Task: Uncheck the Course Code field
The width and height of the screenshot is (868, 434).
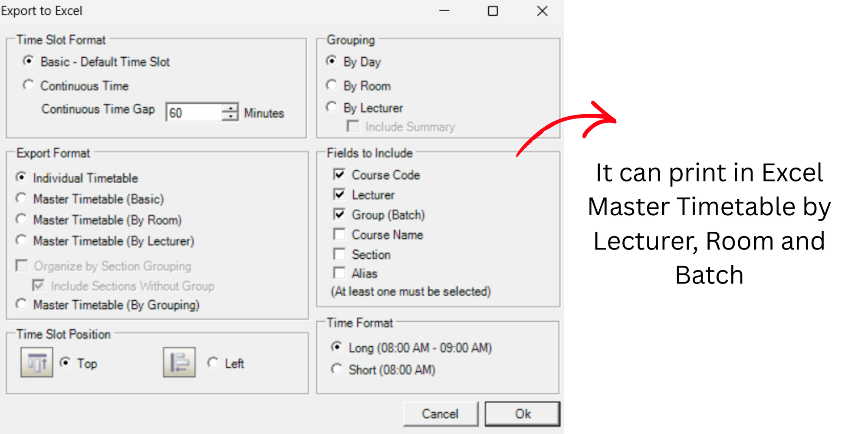Action: pyautogui.click(x=339, y=174)
